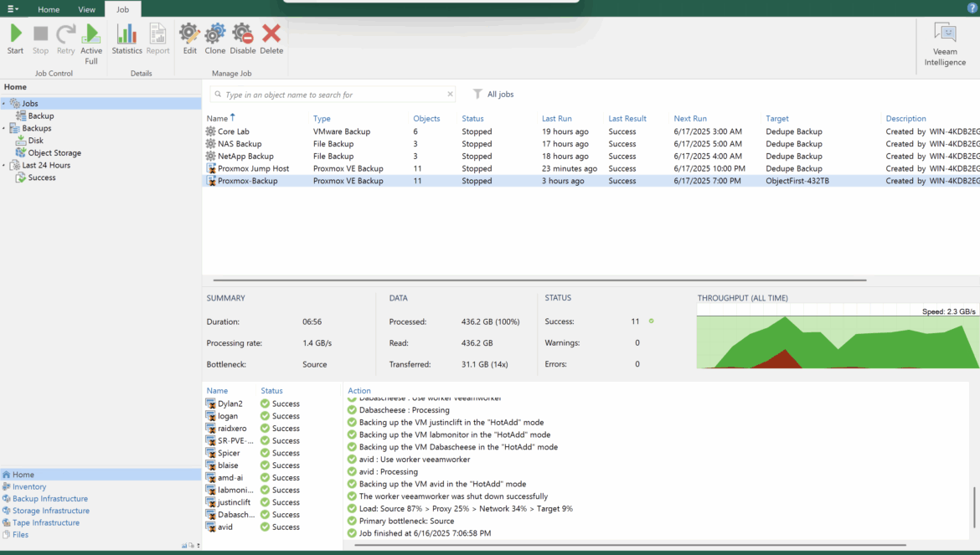
Task: Open the Files view
Action: 16,534
